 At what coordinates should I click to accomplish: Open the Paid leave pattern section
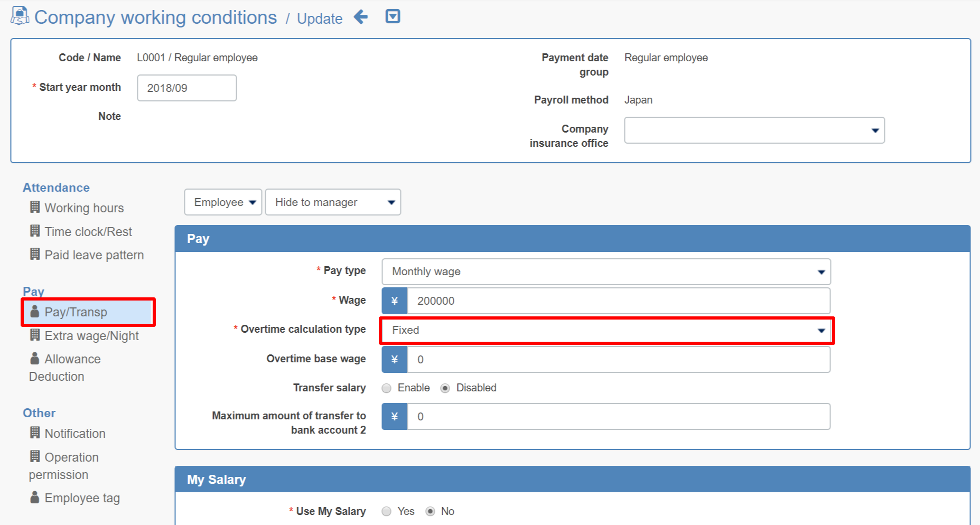pos(94,255)
